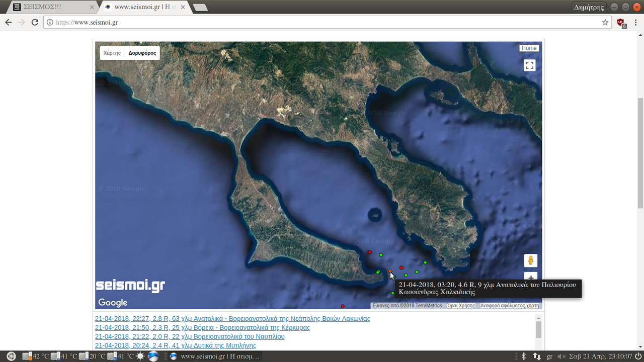Click the earthquake list scrollbar thumb
The image size is (644, 362).
(x=538, y=330)
